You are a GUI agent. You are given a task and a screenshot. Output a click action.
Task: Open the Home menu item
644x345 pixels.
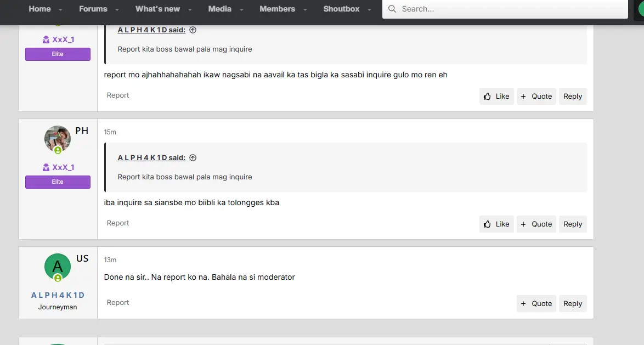click(x=40, y=9)
